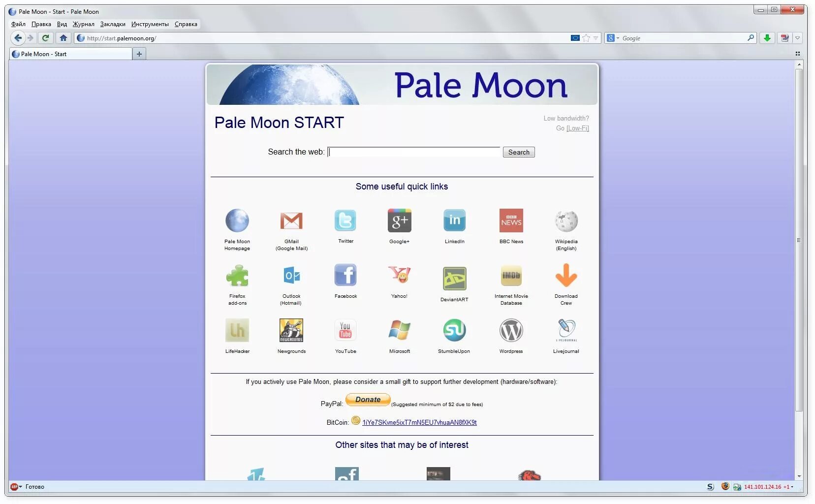
Task: Open the Журнал menu
Action: (83, 24)
